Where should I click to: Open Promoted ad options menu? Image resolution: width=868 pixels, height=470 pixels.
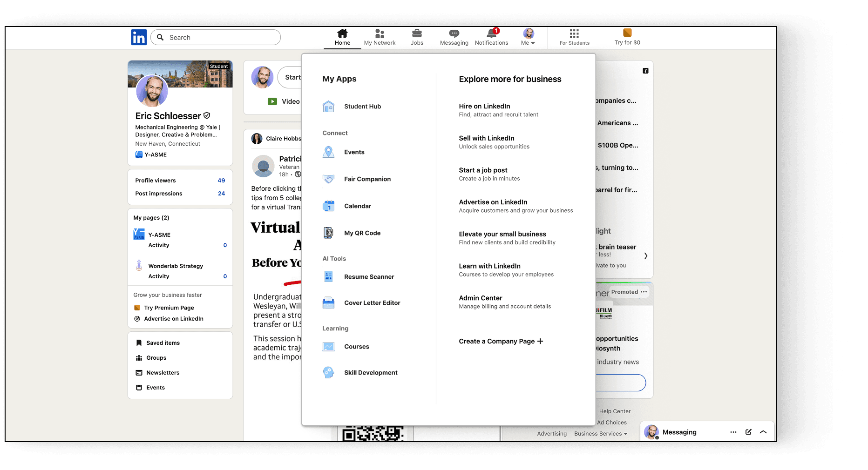point(644,292)
